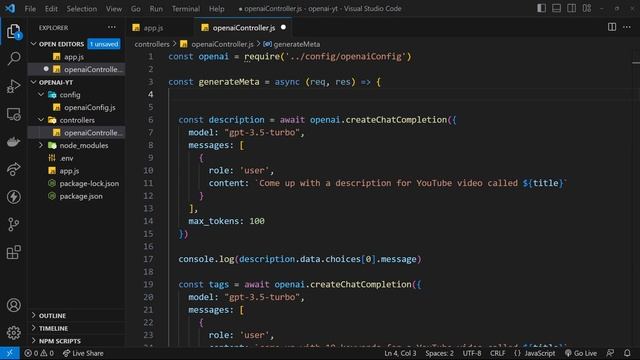
Task: Open the View menu
Action: pyautogui.click(x=114, y=9)
